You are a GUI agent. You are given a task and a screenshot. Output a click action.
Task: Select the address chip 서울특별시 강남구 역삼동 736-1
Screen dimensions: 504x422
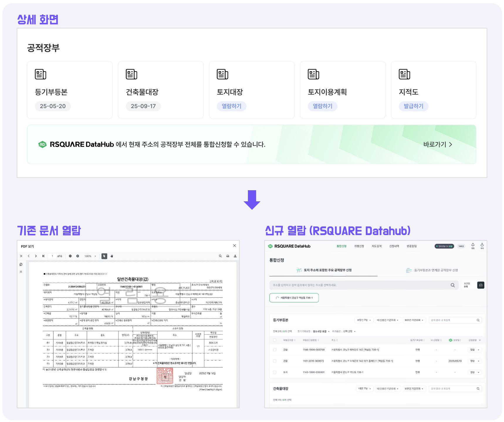click(x=294, y=298)
